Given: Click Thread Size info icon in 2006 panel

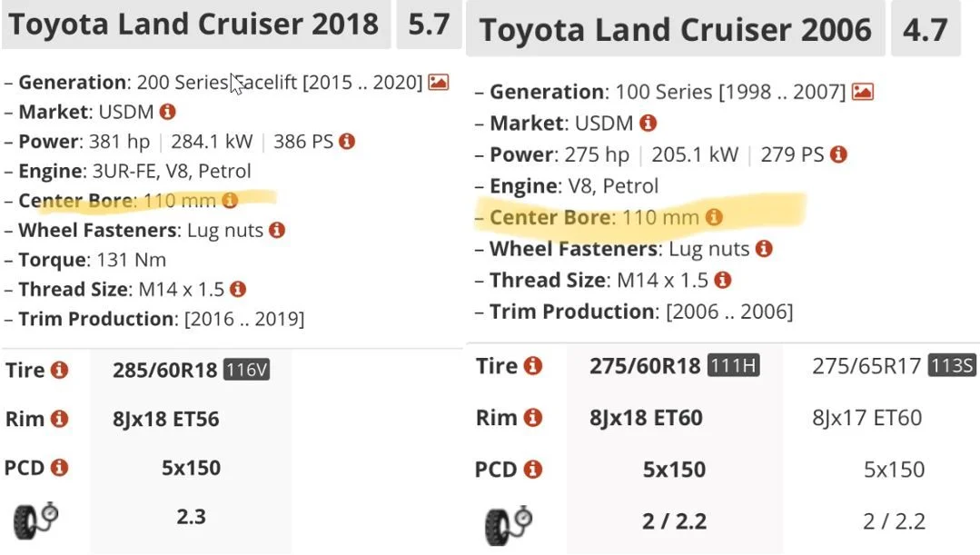Looking at the screenshot, I should pos(723,280).
